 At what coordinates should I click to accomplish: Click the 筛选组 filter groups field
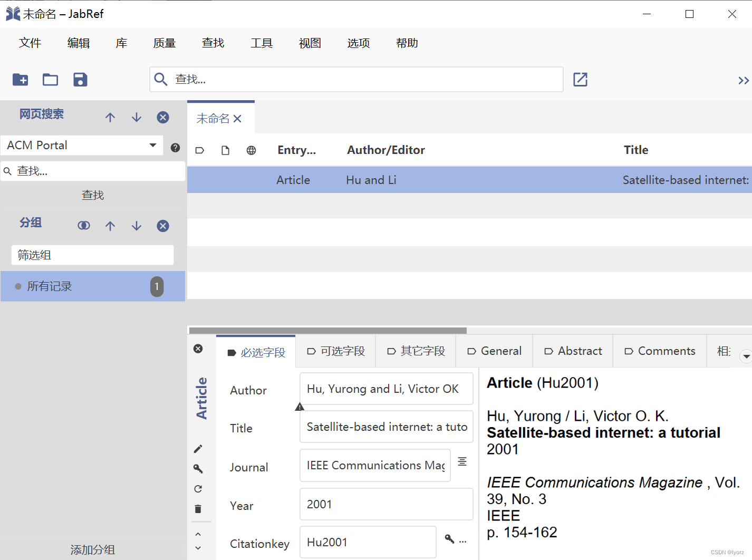tap(92, 255)
